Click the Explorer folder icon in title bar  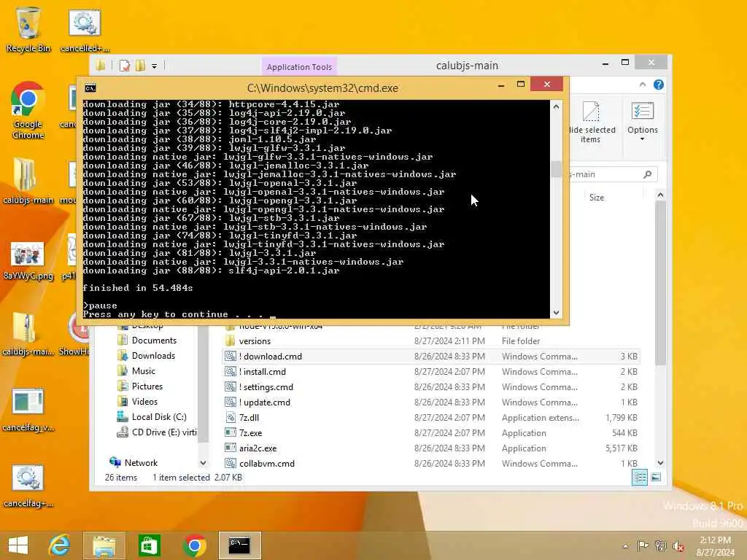(x=101, y=66)
